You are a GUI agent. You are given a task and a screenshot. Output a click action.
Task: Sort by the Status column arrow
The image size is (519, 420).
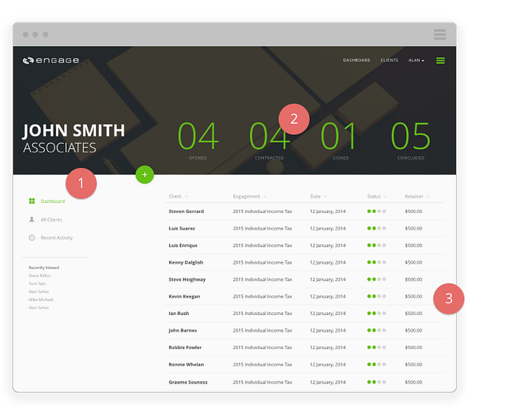(x=385, y=197)
